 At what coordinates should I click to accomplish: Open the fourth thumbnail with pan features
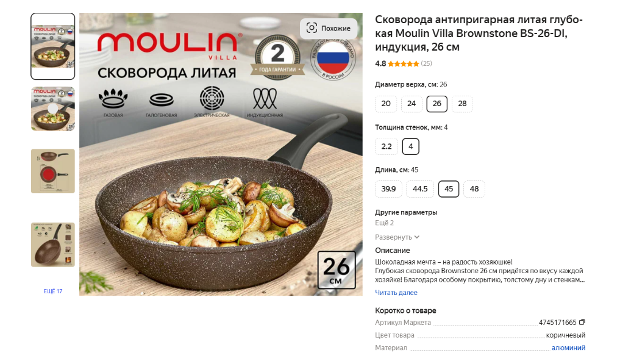[53, 244]
